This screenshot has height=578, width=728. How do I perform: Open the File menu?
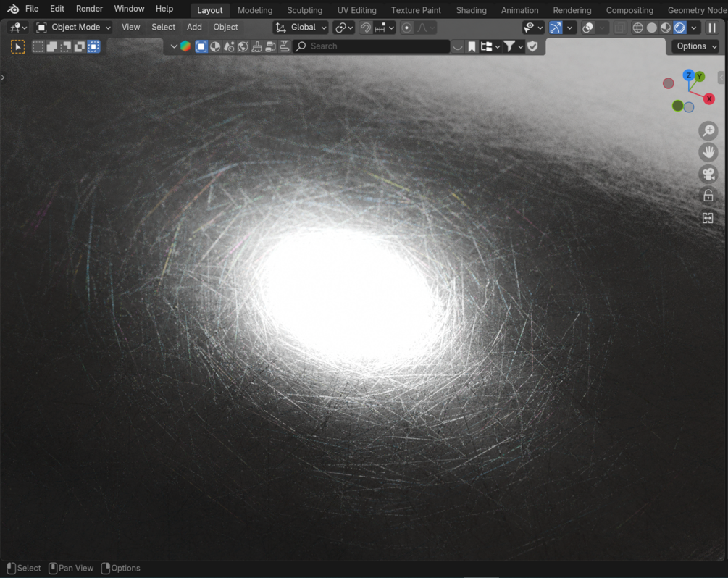coord(32,9)
